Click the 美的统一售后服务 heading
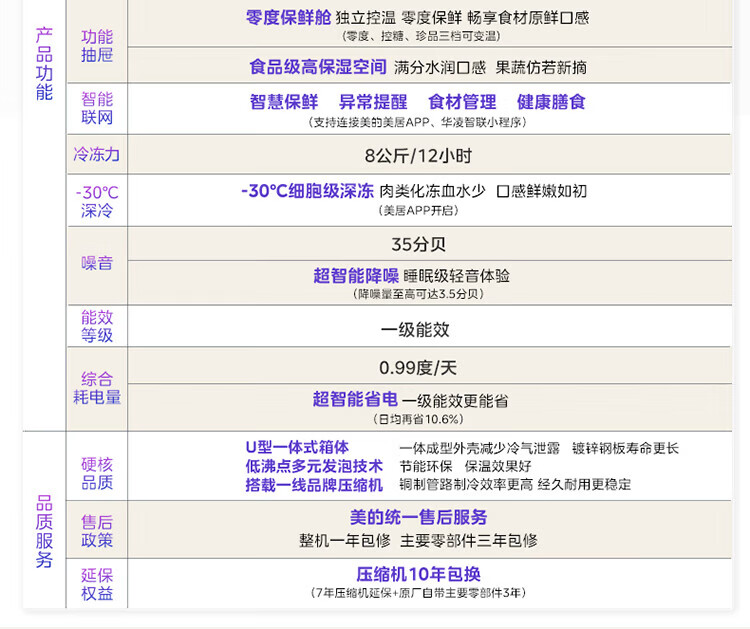 (x=418, y=518)
